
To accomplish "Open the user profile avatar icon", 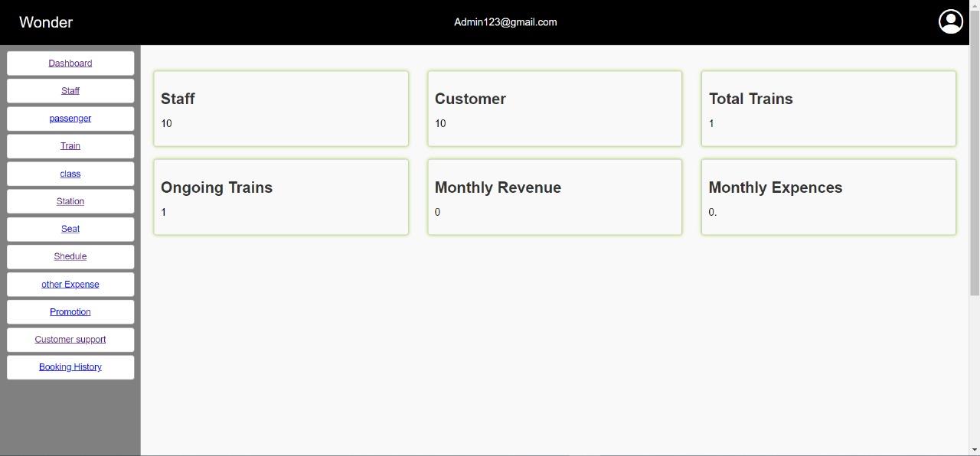I will pos(950,21).
